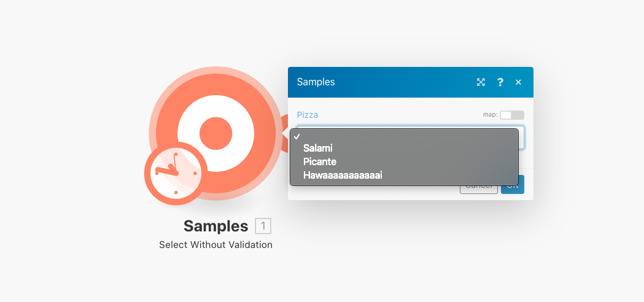
Task: Expand the Samples dialog to fullscreen
Action: (481, 82)
